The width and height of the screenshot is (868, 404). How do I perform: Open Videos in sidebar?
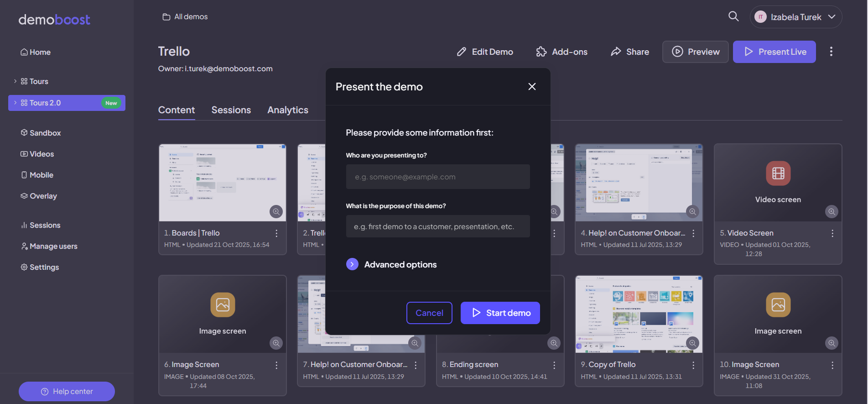tap(37, 154)
